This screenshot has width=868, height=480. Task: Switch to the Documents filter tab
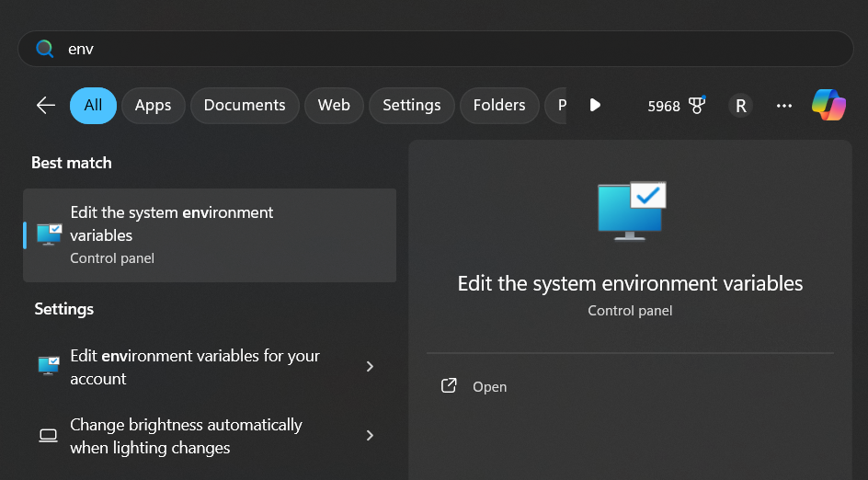click(x=245, y=105)
